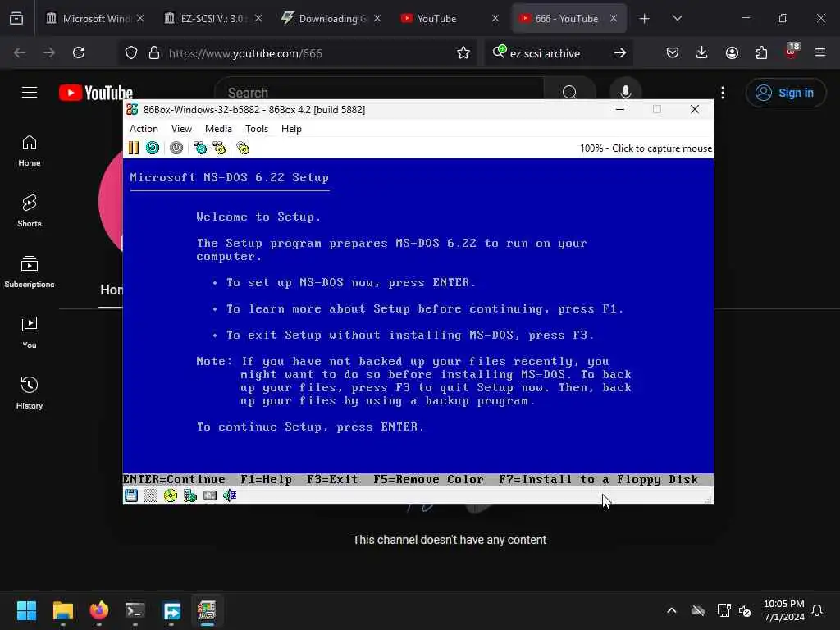Send Ctrl+Alt+Del via 86Box toolbar icon
This screenshot has width=840, height=630.
(x=200, y=148)
